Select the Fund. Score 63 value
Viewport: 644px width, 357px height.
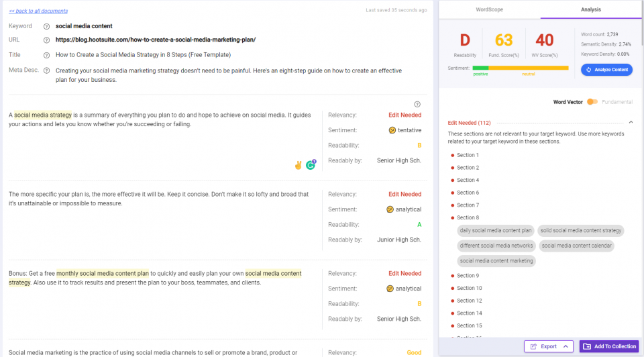click(x=504, y=40)
